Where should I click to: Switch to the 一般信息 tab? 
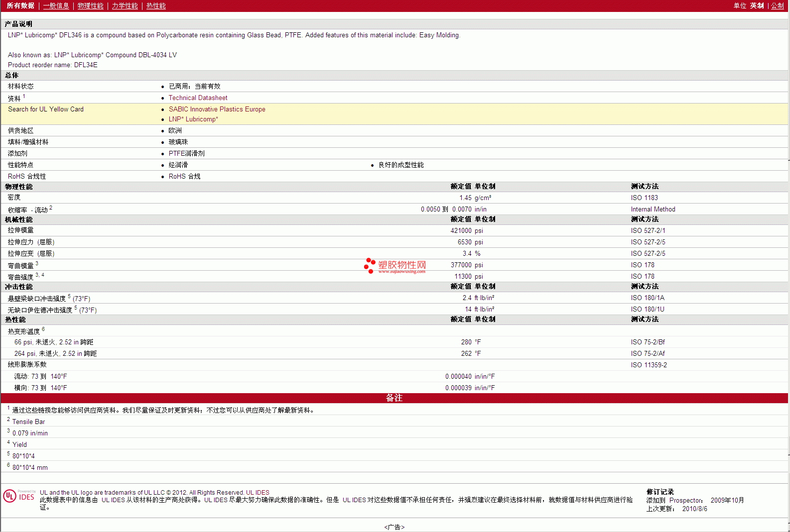[56, 6]
